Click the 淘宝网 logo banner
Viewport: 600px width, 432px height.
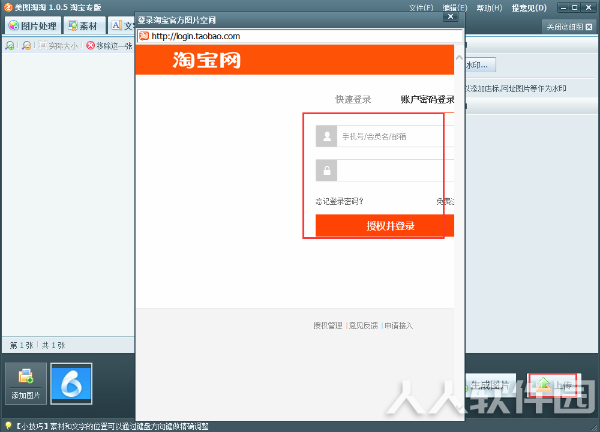[207, 60]
